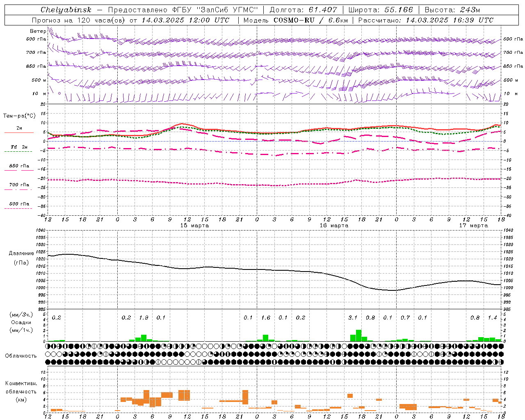
Task: Click the (мм/1ч.) unit label
Action: [21, 330]
